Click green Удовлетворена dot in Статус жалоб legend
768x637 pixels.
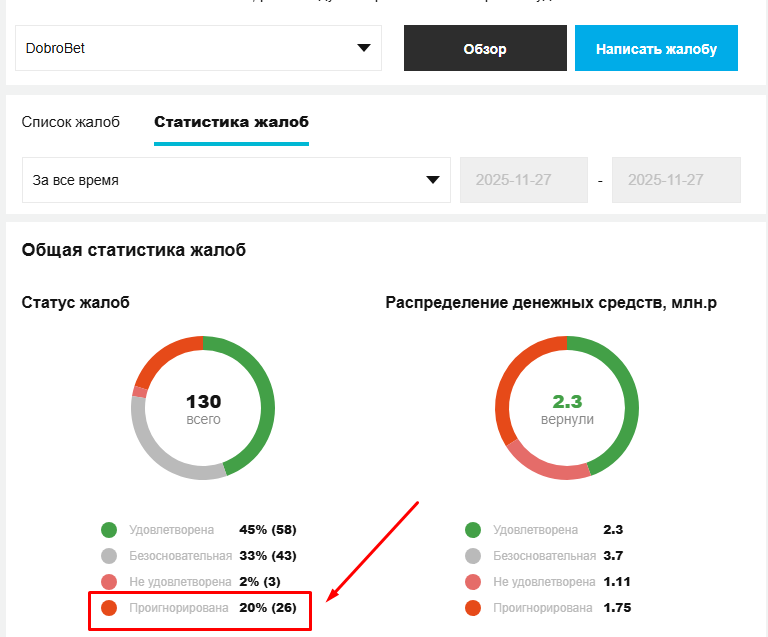[109, 530]
